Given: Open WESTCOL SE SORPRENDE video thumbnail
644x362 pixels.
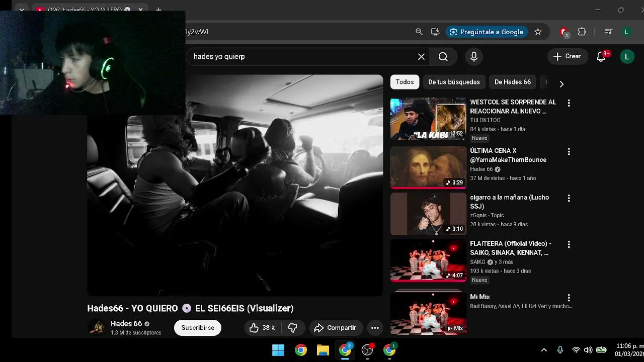Looking at the screenshot, I should tap(428, 119).
